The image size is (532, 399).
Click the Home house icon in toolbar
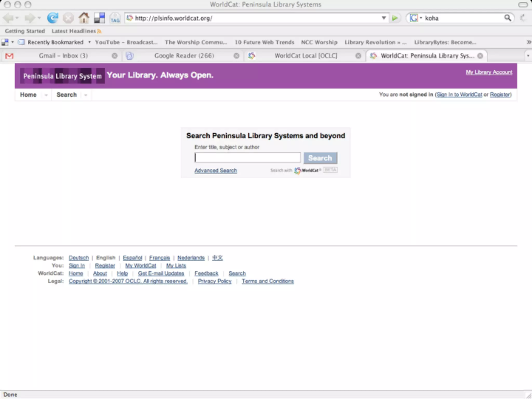84,18
